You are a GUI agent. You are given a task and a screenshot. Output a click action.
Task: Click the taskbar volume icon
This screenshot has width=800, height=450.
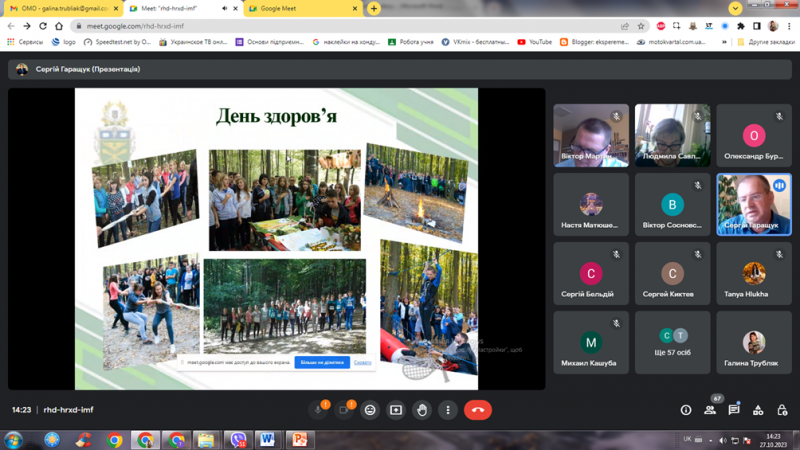722,440
